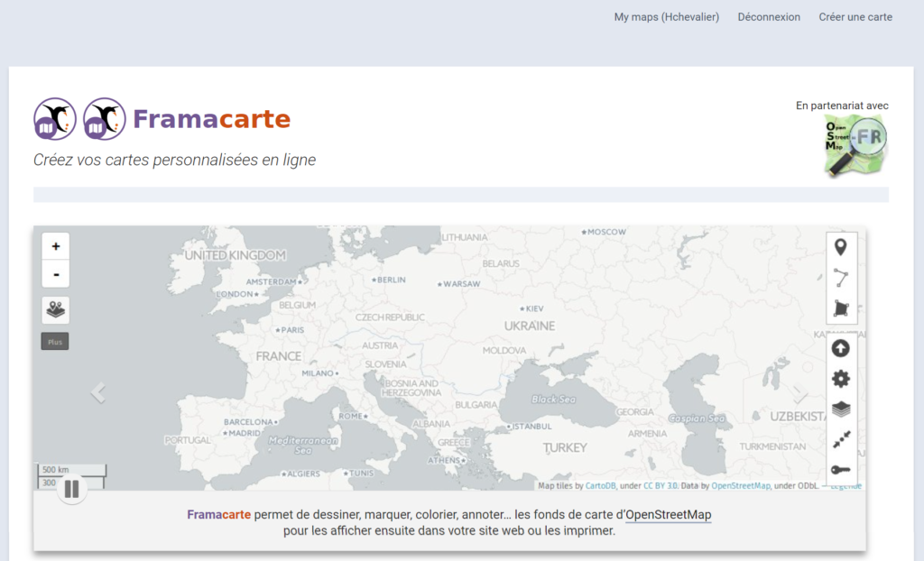Open the OpenStreetMap attribution link

(x=741, y=486)
